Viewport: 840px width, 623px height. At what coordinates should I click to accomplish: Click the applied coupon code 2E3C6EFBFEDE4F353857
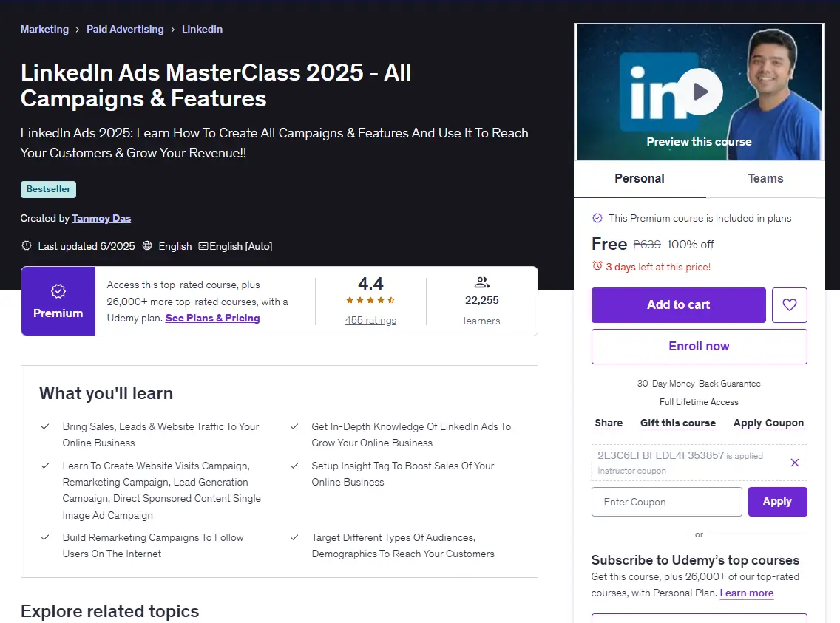(660, 455)
